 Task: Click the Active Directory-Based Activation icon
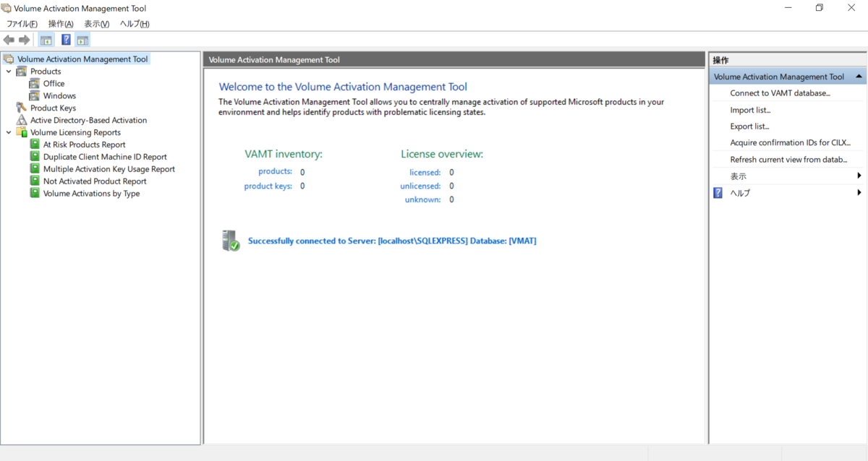pos(22,121)
